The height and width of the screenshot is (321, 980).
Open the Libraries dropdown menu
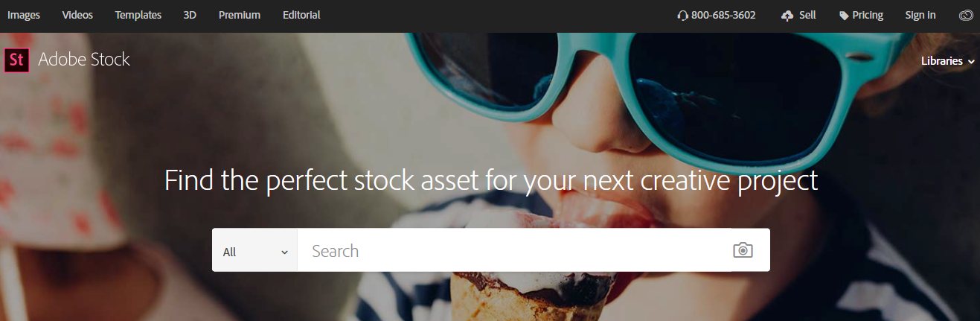[x=947, y=61]
